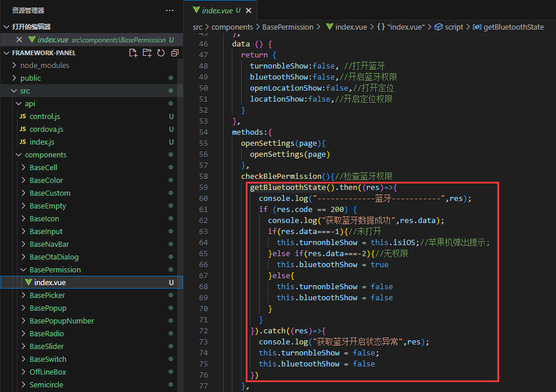
Task: Select index.vue under BasePermission in the tree
Action: point(91,282)
